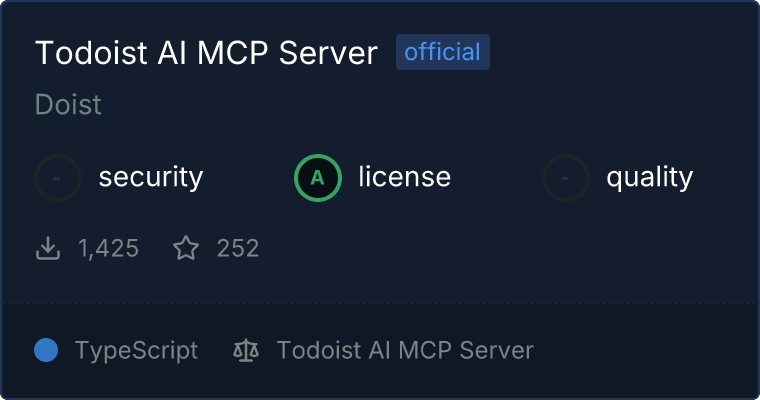760x400 pixels.
Task: Click the 252 stars count
Action: pos(238,248)
